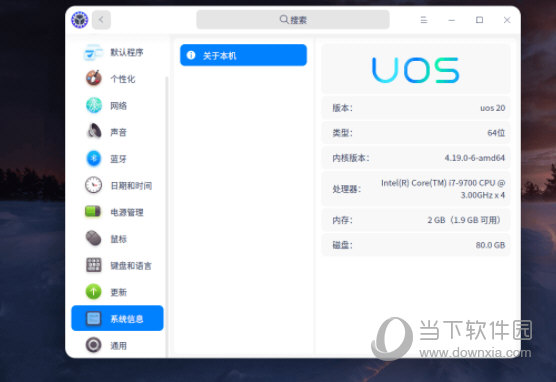
Task: Click the '处理器:' label
Action: click(346, 189)
